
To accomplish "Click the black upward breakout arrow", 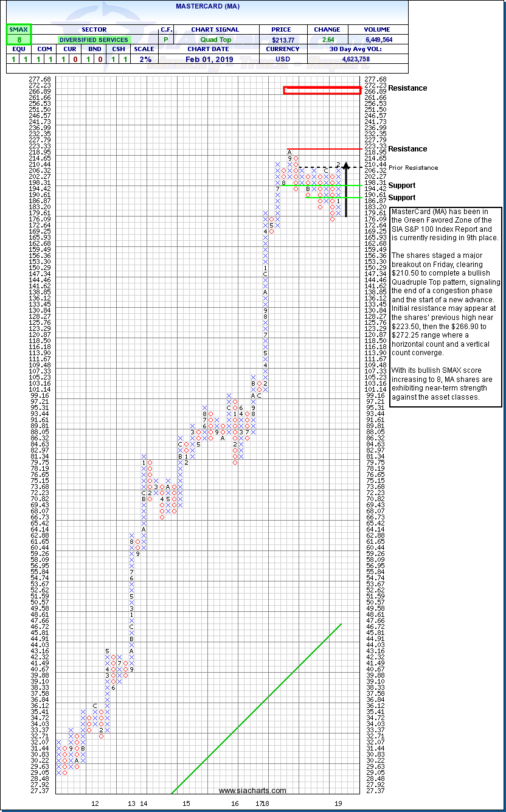I will tap(345, 190).
